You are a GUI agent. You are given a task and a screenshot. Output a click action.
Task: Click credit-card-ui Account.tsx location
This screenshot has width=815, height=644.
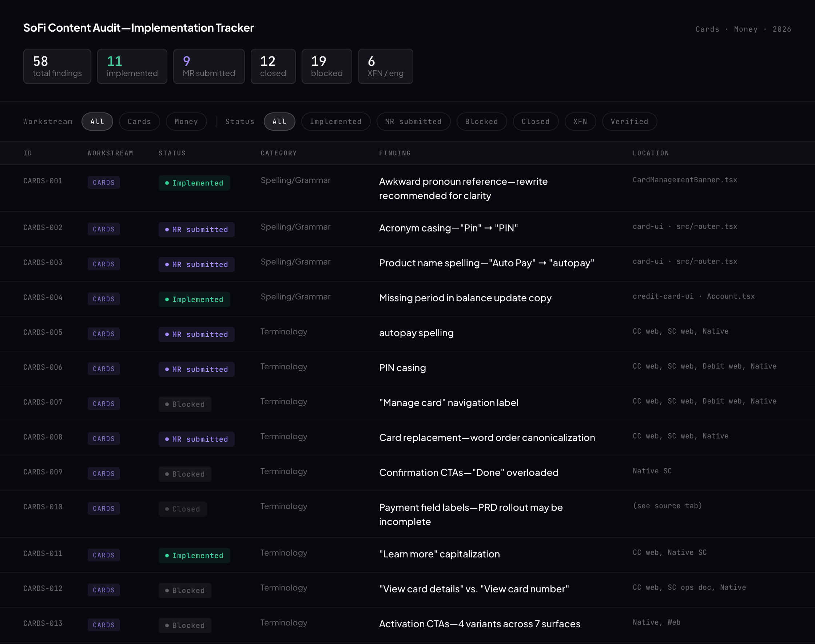pyautogui.click(x=693, y=297)
